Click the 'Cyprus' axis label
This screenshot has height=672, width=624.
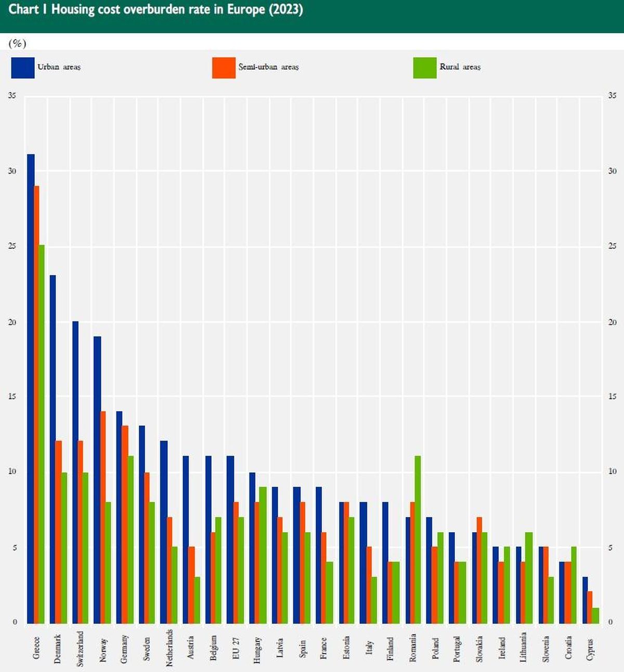coord(590,649)
